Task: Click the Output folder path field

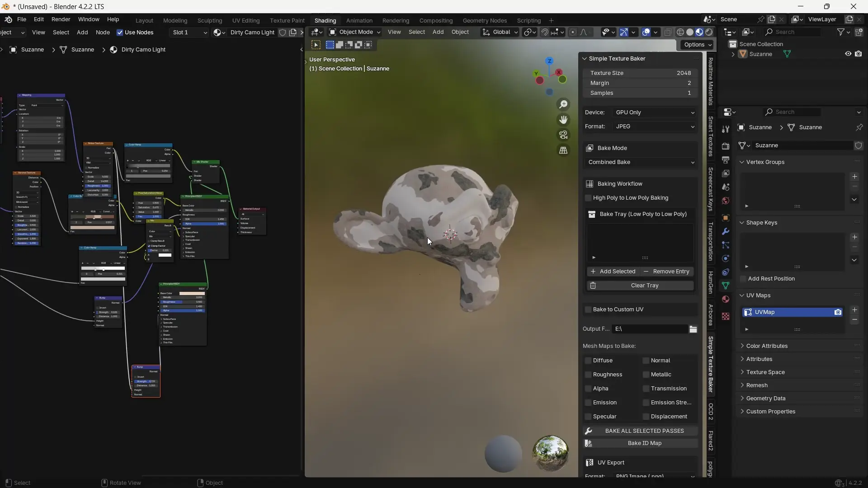Action: (650, 329)
